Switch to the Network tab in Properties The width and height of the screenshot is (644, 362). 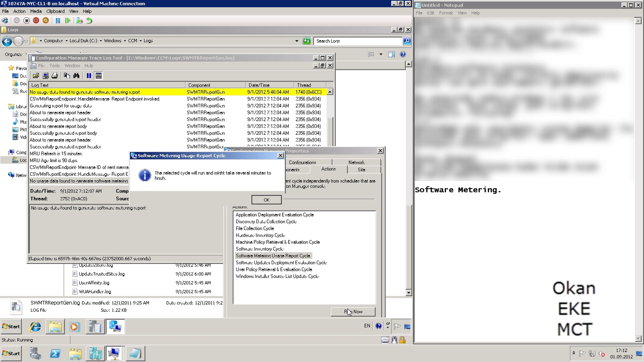[356, 162]
